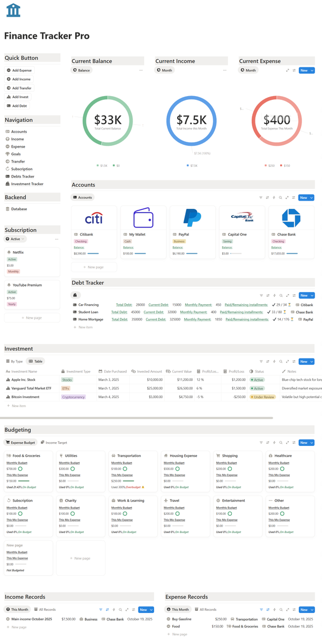Image resolution: width=322 pixels, height=644 pixels.
Task: Select the Table tab in Investment
Action: click(x=36, y=362)
